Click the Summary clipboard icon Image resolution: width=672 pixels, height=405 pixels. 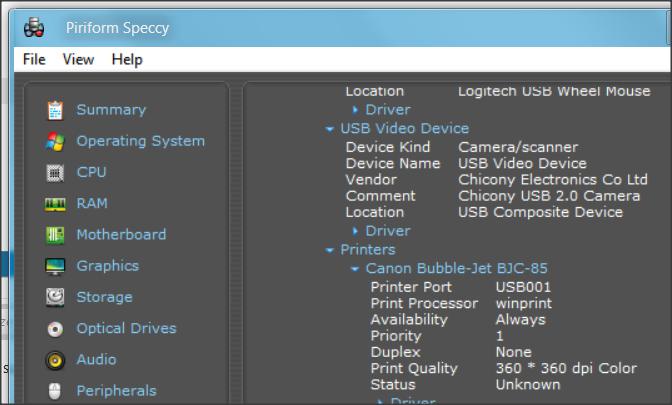55,110
